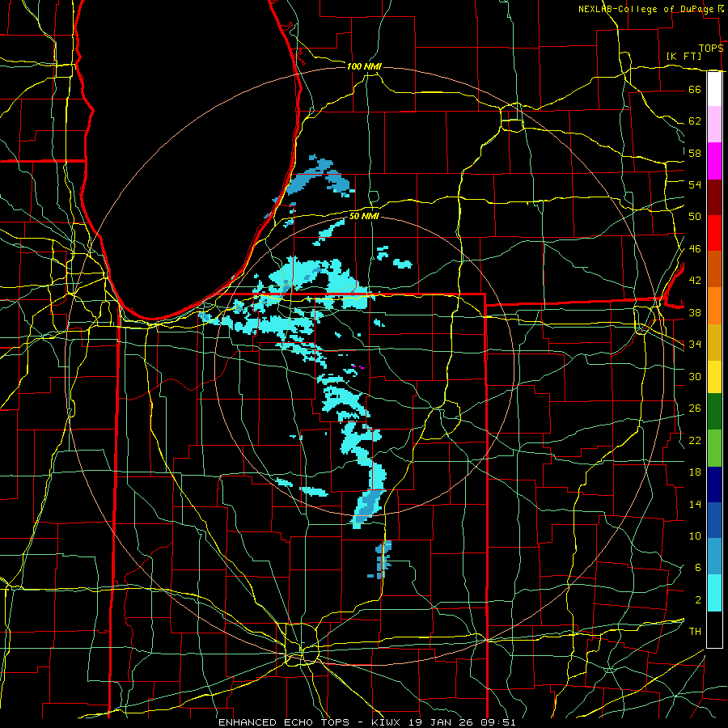Click the "14" legend value
728x728 pixels.
(x=695, y=504)
